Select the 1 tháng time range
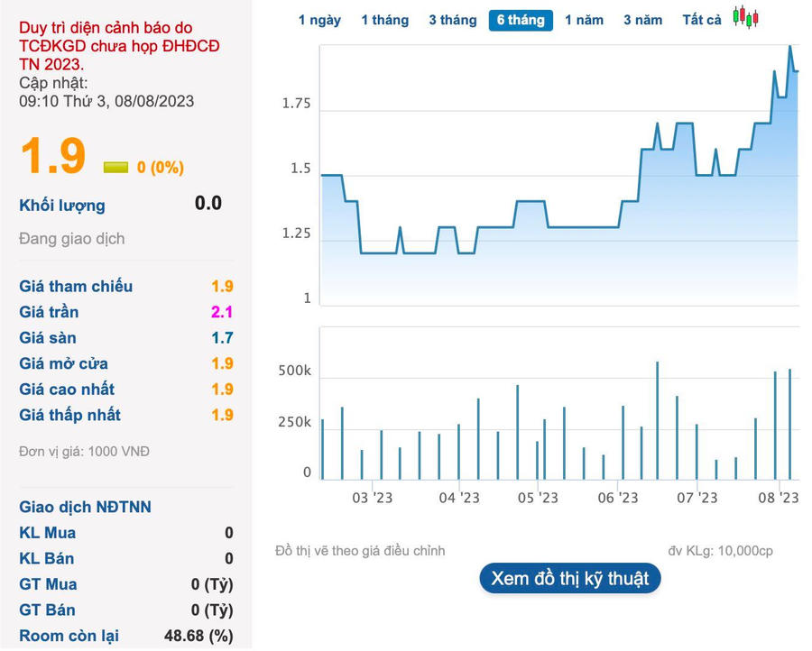The image size is (812, 651). click(384, 20)
